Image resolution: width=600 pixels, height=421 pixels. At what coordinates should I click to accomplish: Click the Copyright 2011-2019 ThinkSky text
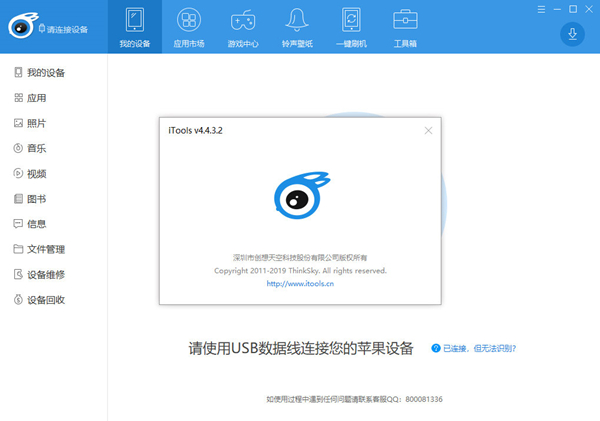click(x=300, y=271)
